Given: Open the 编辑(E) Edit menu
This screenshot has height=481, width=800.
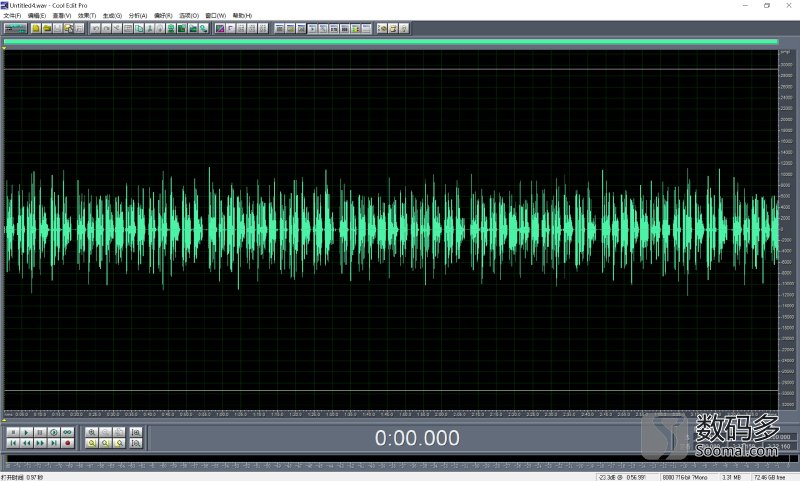Looking at the screenshot, I should click(37, 16).
